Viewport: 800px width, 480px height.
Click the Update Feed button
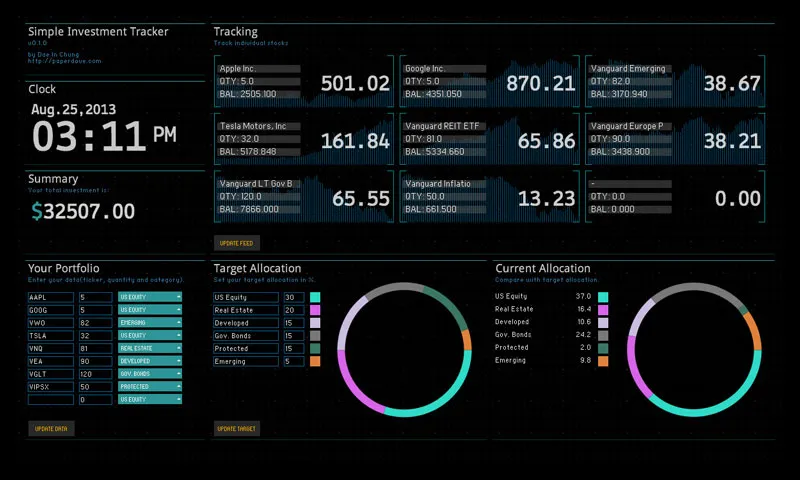(x=237, y=243)
